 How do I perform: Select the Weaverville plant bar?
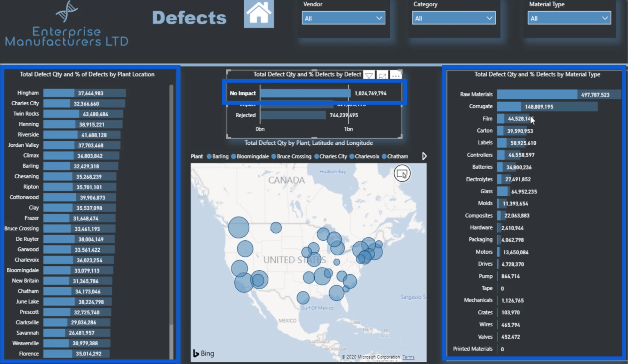click(x=77, y=343)
